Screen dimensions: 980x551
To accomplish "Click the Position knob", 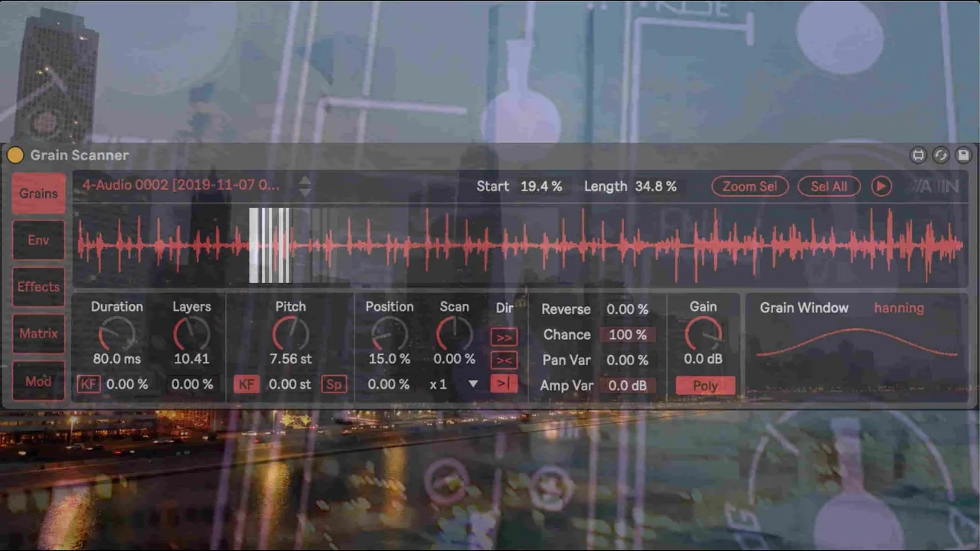I will point(389,334).
